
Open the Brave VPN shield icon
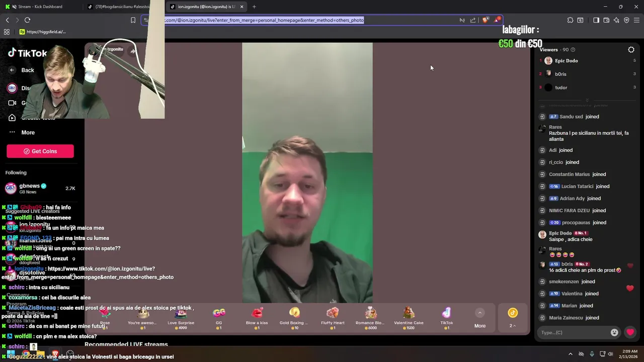click(x=626, y=20)
